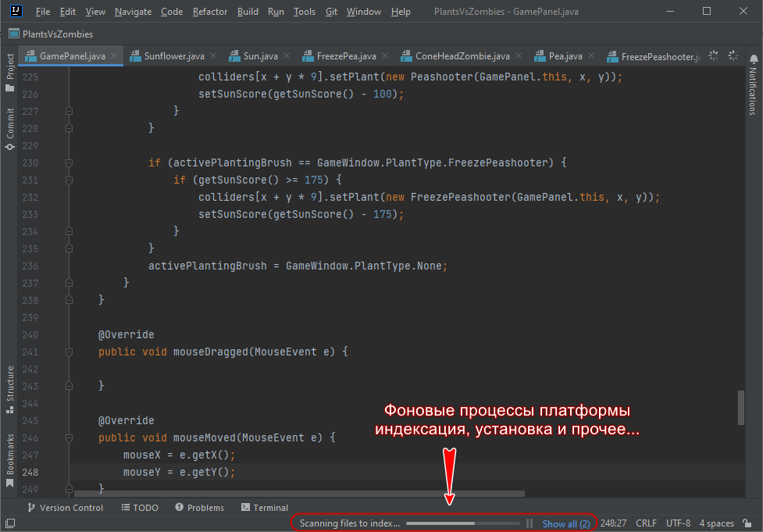Collapse the code block at line 230
The height and width of the screenshot is (532, 763).
point(69,162)
